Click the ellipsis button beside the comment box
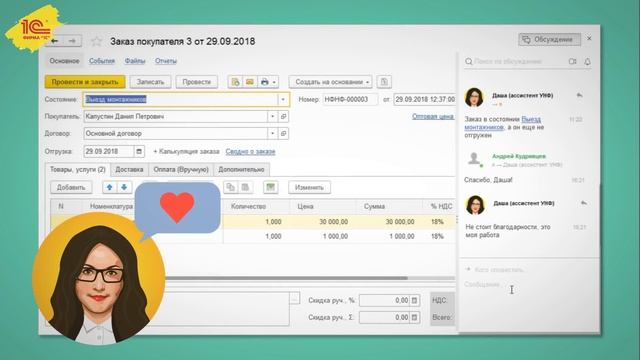 pos(295,300)
